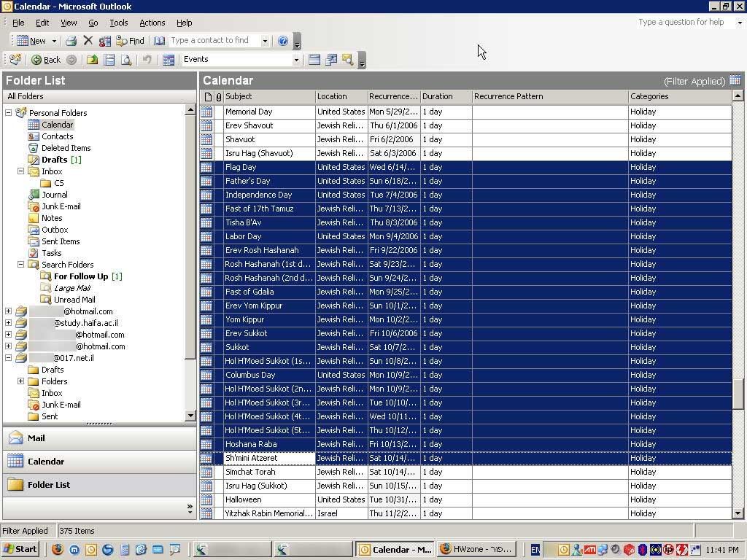Open the Unread Mail search folder
Image resolution: width=747 pixels, height=560 pixels.
pyautogui.click(x=74, y=300)
